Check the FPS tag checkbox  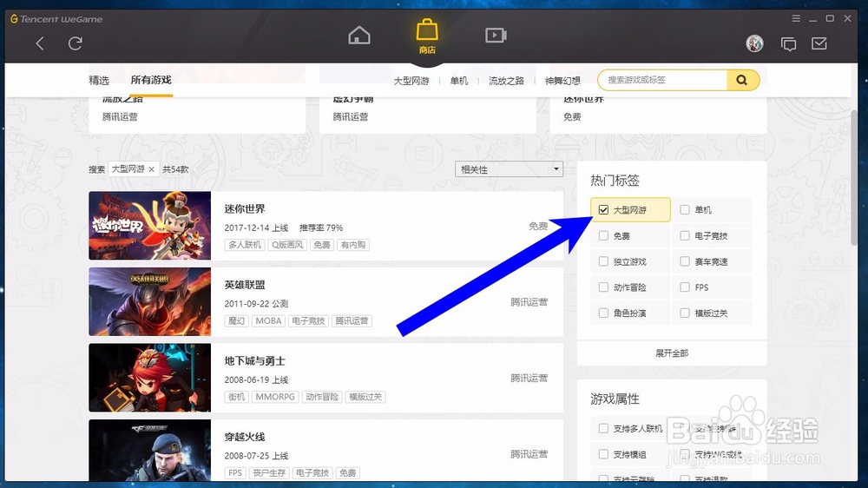[685, 287]
